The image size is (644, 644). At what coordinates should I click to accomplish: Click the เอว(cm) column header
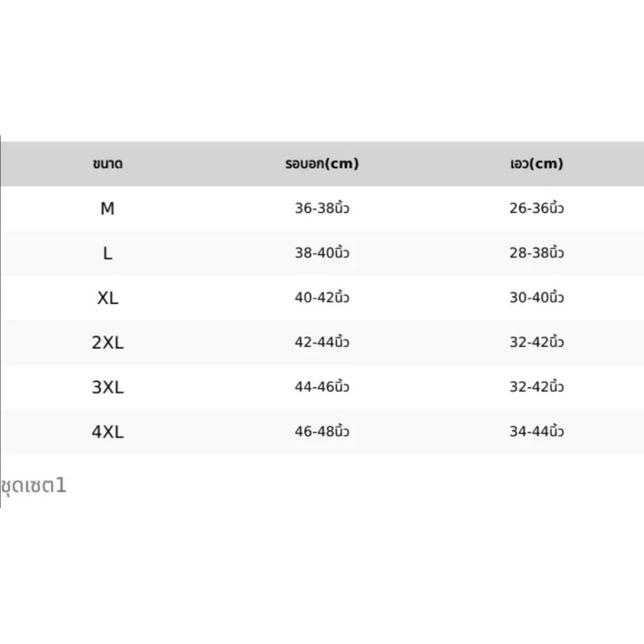(x=536, y=164)
